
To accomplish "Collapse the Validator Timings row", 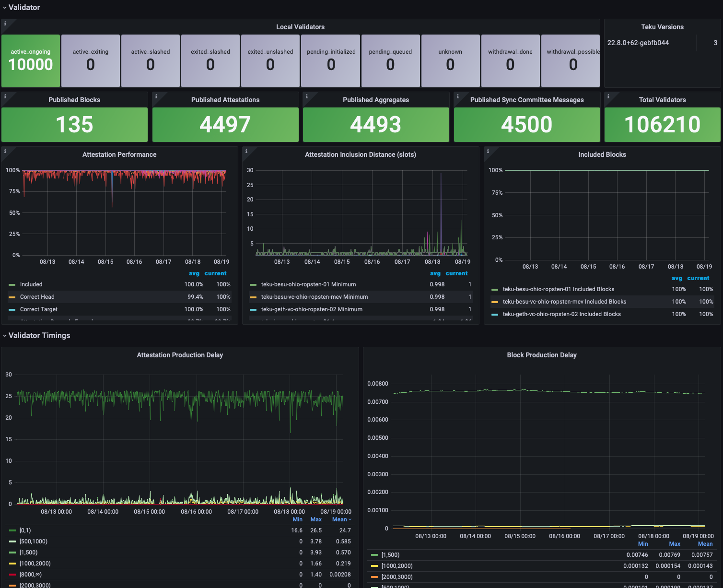I will pyautogui.click(x=39, y=336).
